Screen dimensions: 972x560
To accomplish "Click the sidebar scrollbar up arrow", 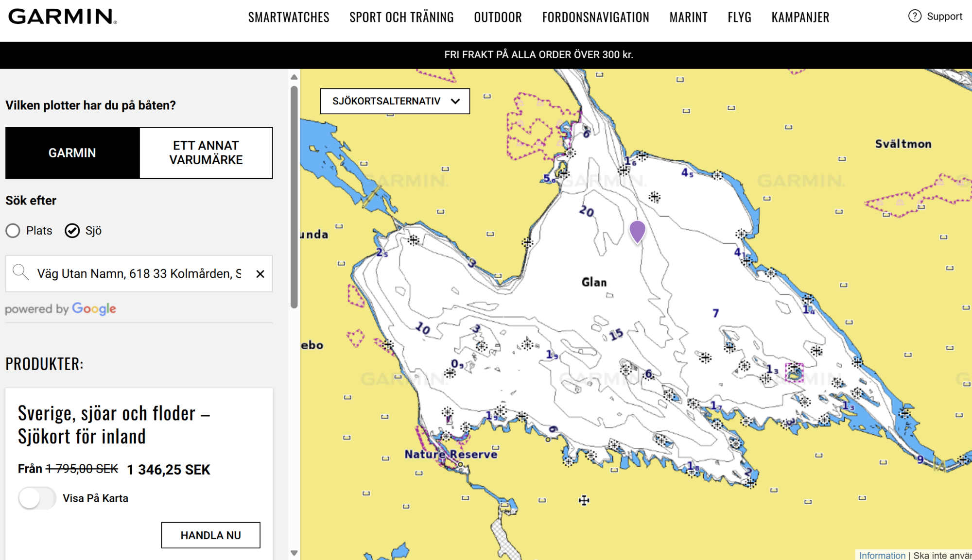I will pyautogui.click(x=294, y=77).
